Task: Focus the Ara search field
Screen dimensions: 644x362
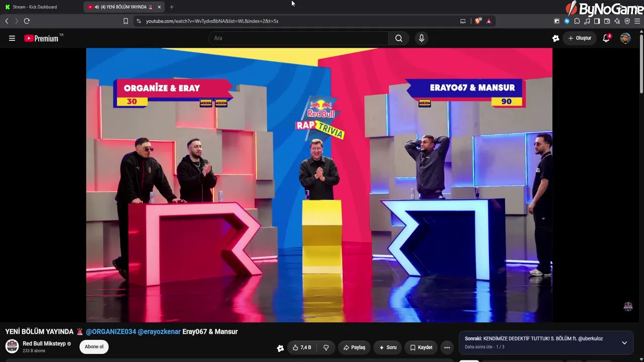Action: tap(298, 38)
